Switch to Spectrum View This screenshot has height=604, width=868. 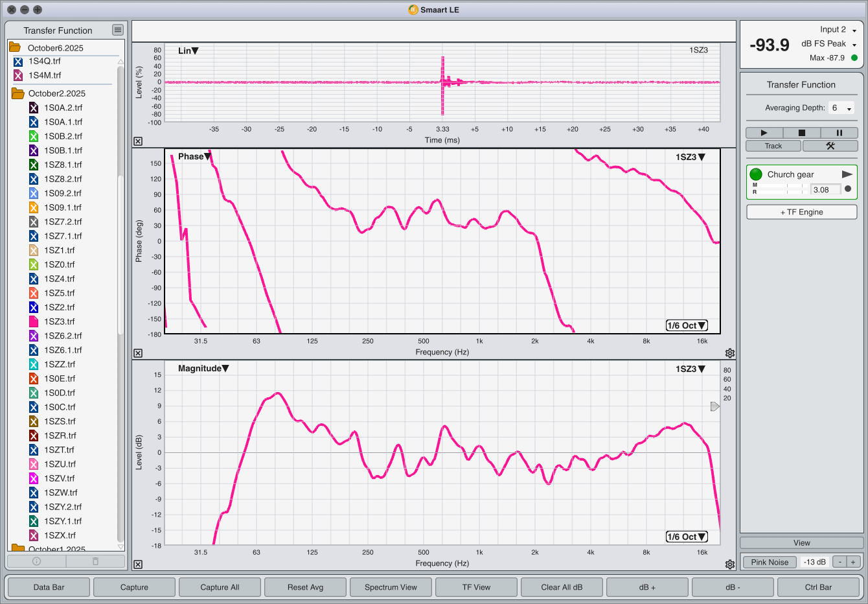point(391,587)
